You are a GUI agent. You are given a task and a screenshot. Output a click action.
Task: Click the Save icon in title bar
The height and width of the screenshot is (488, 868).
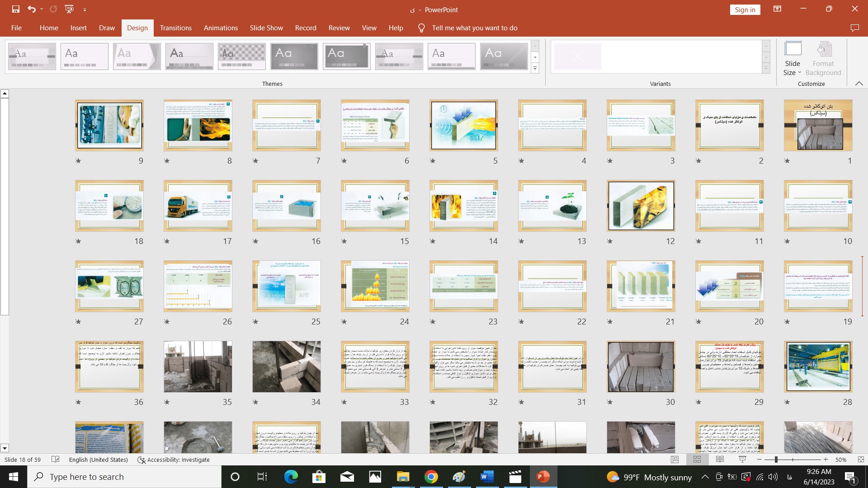pyautogui.click(x=16, y=9)
